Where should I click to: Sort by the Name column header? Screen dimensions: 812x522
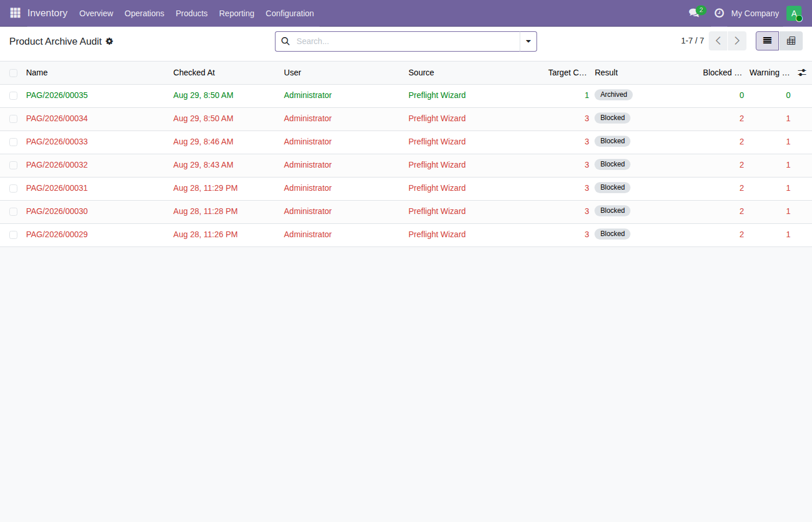[x=37, y=72]
